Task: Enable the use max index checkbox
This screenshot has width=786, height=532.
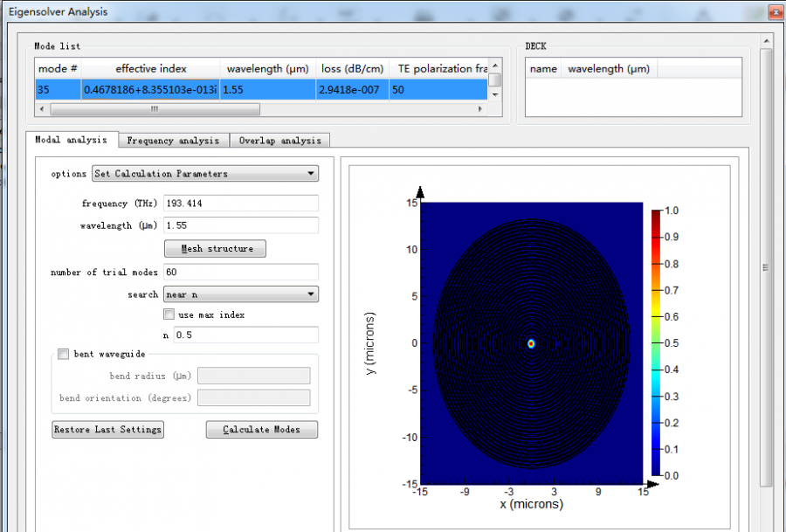Action: [169, 314]
